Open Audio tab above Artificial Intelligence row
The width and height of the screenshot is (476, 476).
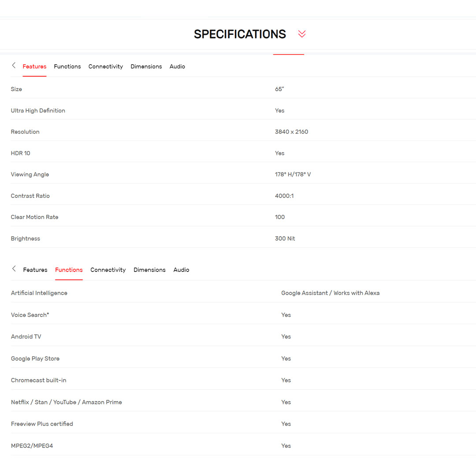coord(181,270)
